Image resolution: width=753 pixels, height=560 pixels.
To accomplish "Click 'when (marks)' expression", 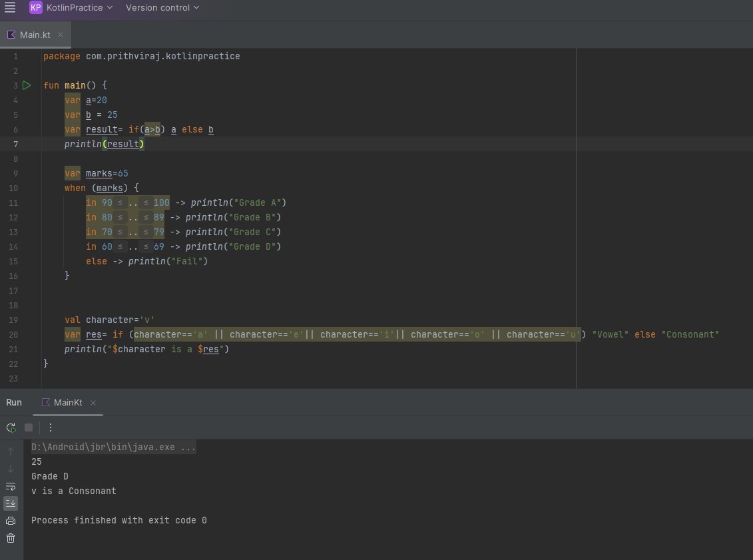I will tap(101, 188).
